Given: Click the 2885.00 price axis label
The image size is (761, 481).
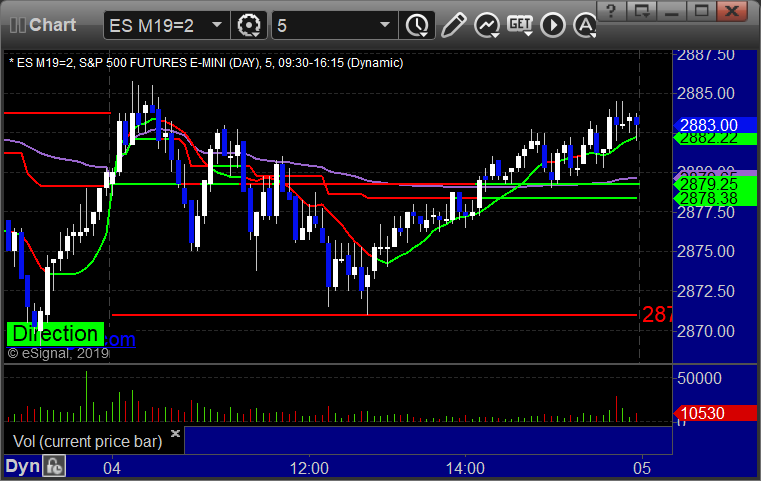Looking at the screenshot, I should pos(706,93).
